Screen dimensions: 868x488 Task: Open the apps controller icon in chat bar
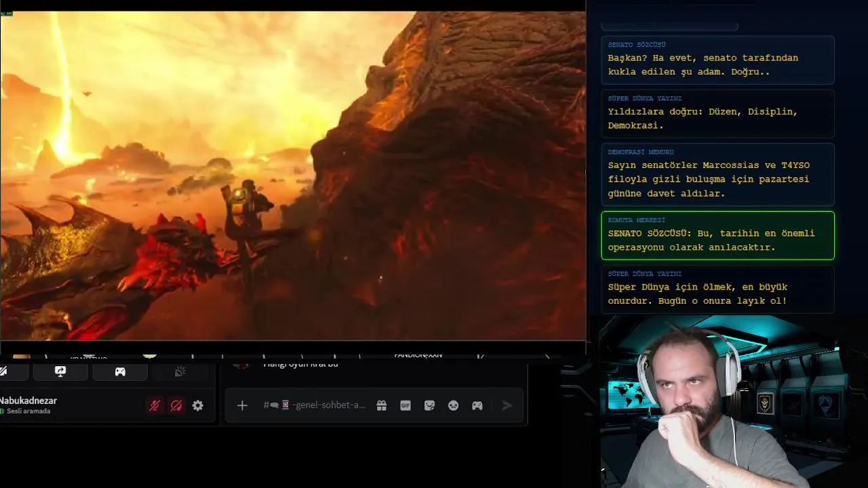coord(477,405)
